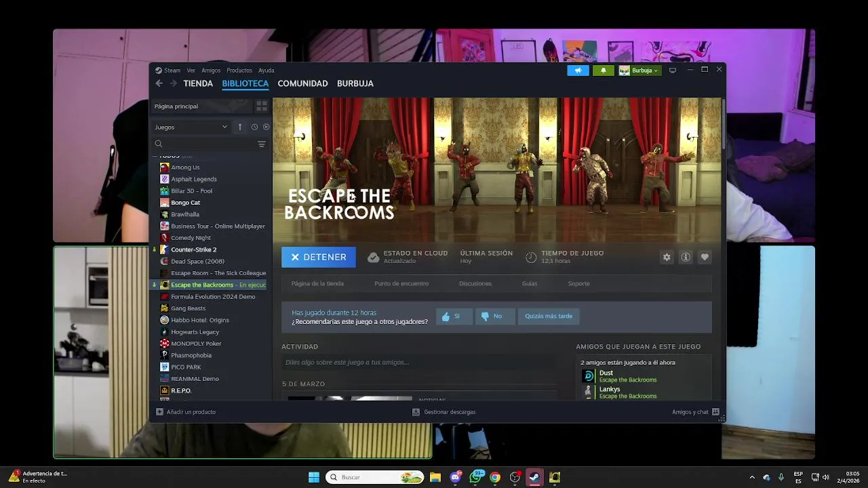Open Página de la tienda link
This screenshot has height=488, width=868.
[x=317, y=283]
